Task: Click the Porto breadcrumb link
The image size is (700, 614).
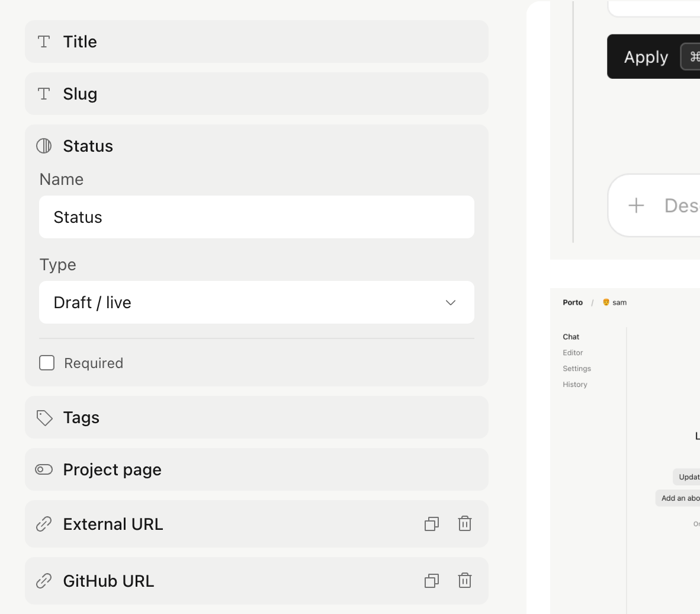Action: [x=573, y=302]
